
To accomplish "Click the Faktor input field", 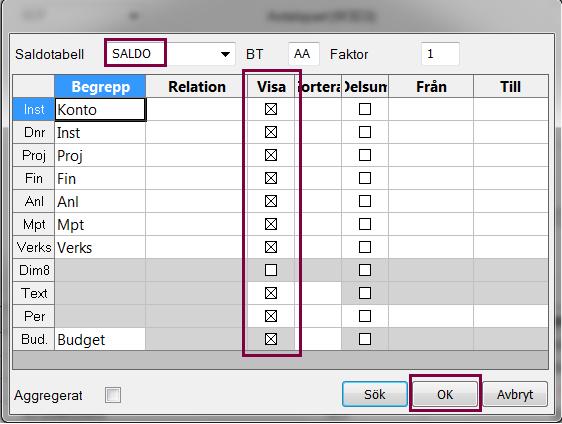I will [x=440, y=54].
